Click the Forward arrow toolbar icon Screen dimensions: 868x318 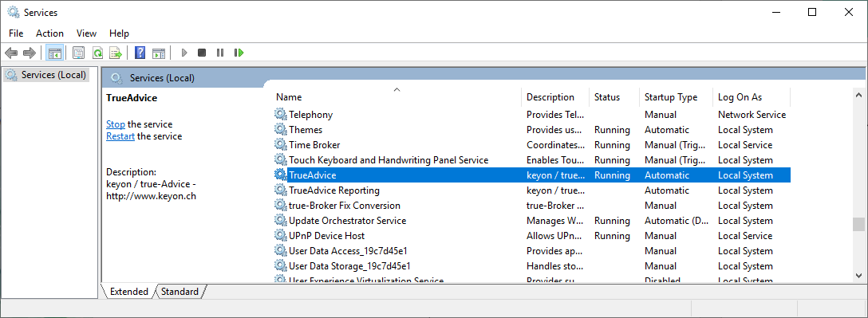[30, 53]
